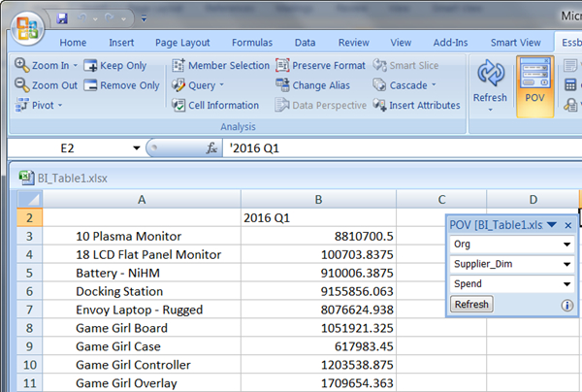Viewport: 582px width, 392px height.
Task: Open the POV panel title menu arrow
Action: tap(552, 224)
